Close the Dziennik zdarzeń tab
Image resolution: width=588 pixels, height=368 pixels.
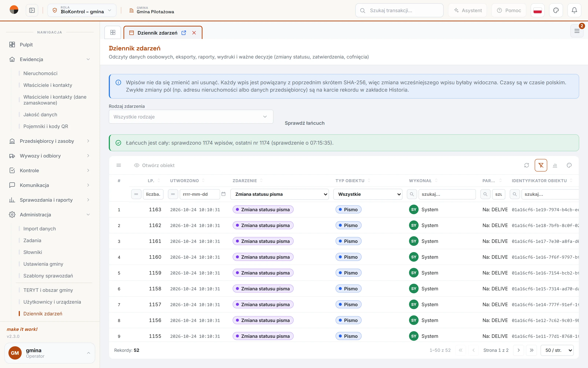(x=194, y=33)
